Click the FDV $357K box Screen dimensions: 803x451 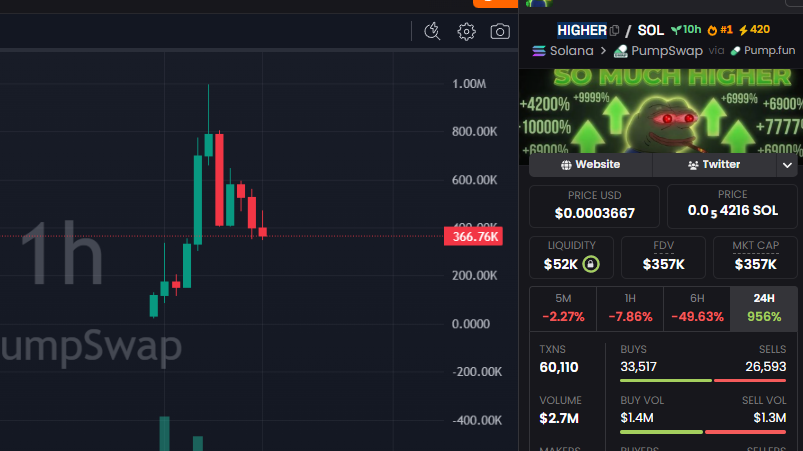coord(663,257)
